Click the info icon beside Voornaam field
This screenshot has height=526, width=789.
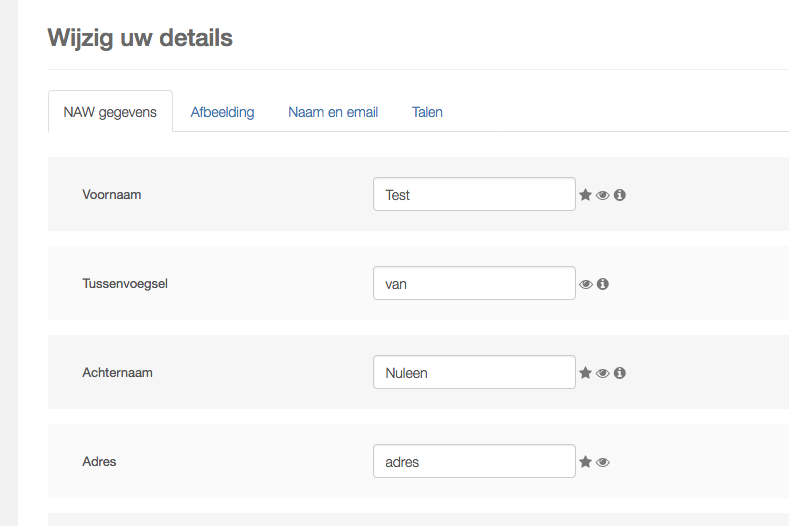pos(620,195)
